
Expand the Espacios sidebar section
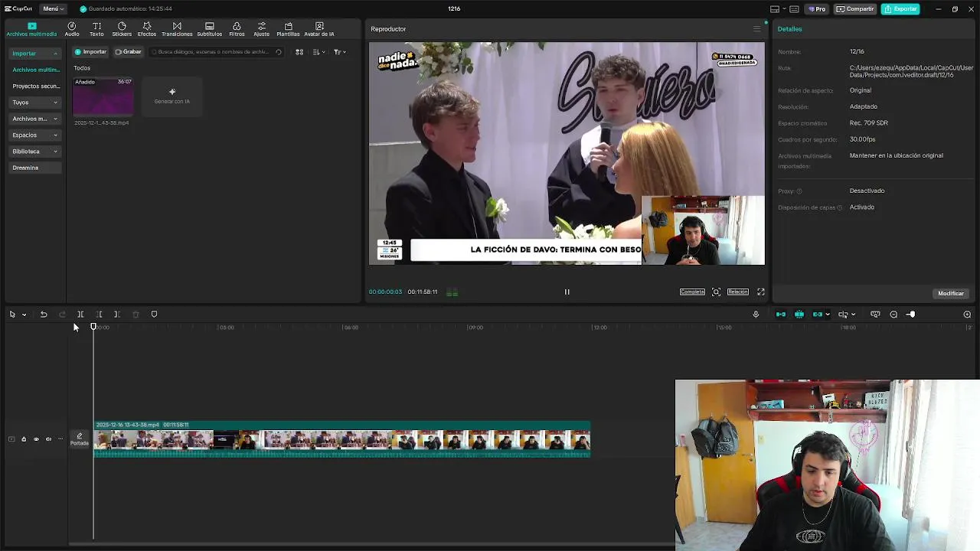35,135
